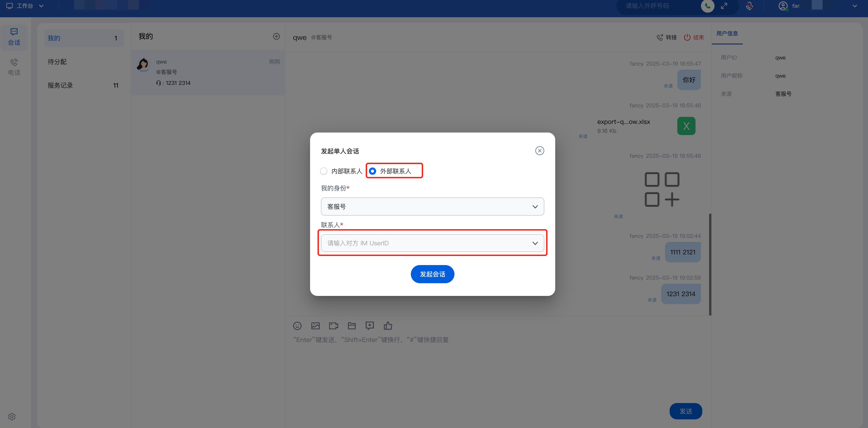Toggle the muted microphone icon

[x=749, y=6]
